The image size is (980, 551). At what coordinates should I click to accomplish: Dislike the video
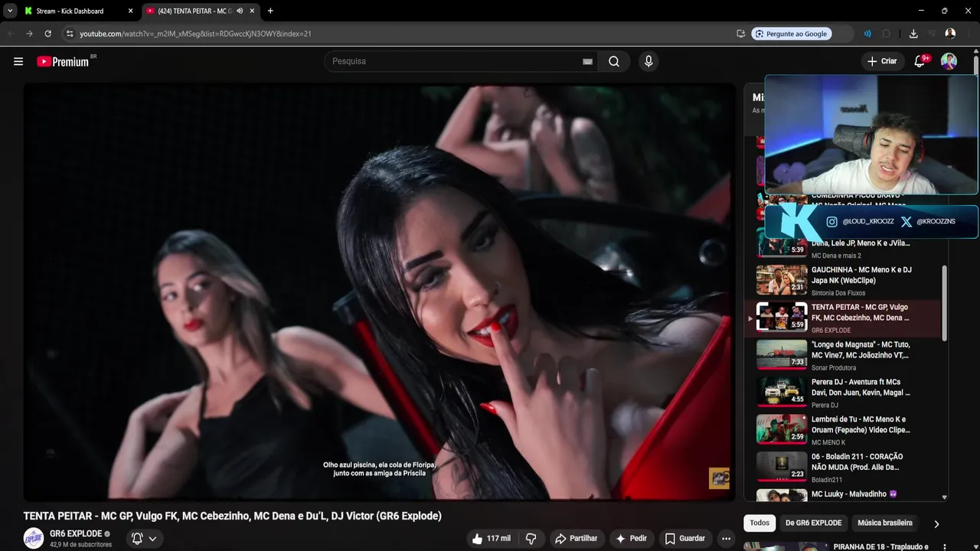click(531, 539)
